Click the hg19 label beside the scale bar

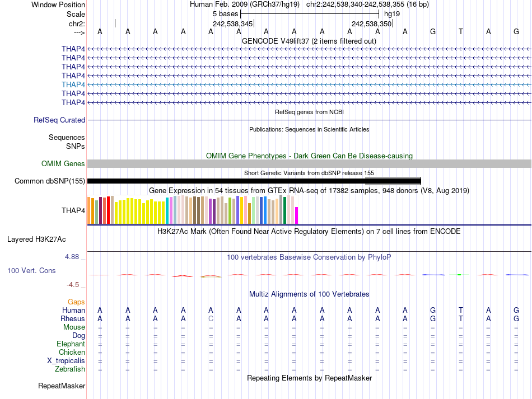click(x=392, y=14)
